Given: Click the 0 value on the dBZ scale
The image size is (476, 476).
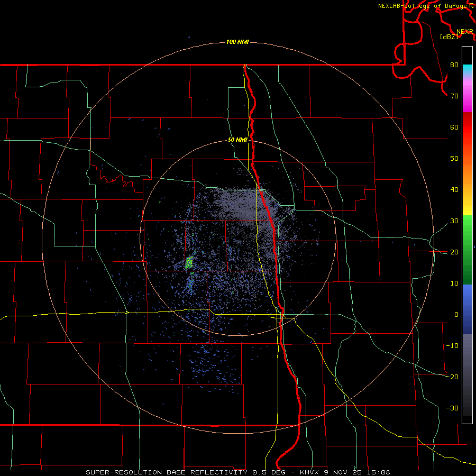Looking at the screenshot, I should pos(456,315).
